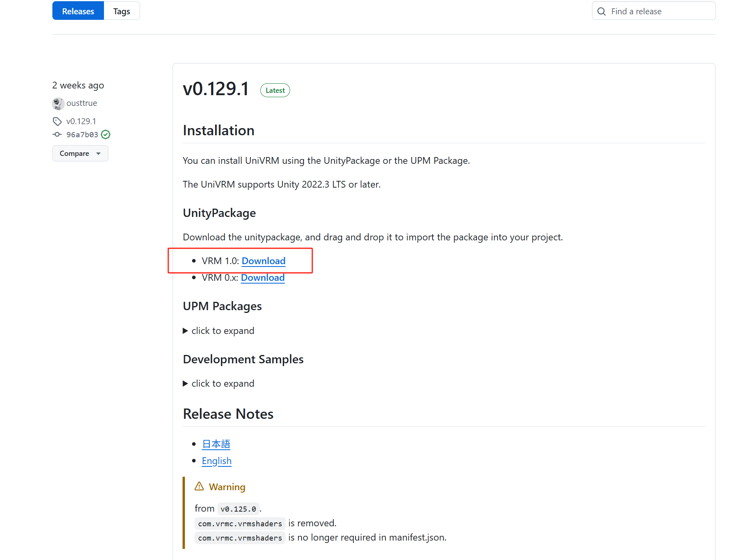746x560 pixels.
Task: Click the Latest label badge
Action: pos(275,90)
